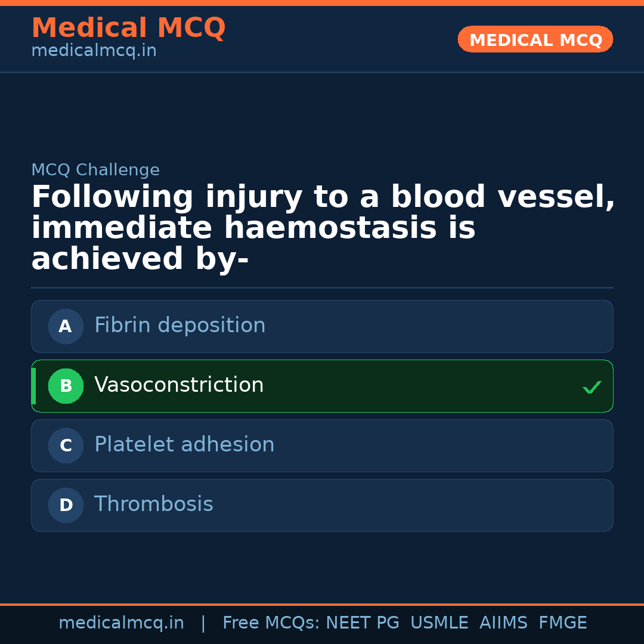Click the letter A option circle
Viewport: 644px width, 644px height.
[66, 326]
